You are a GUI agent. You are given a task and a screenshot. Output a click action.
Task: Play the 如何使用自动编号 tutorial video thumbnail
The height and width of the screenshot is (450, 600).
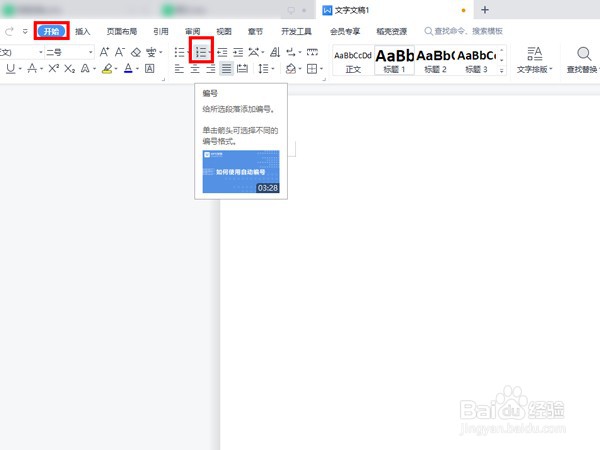tap(241, 171)
